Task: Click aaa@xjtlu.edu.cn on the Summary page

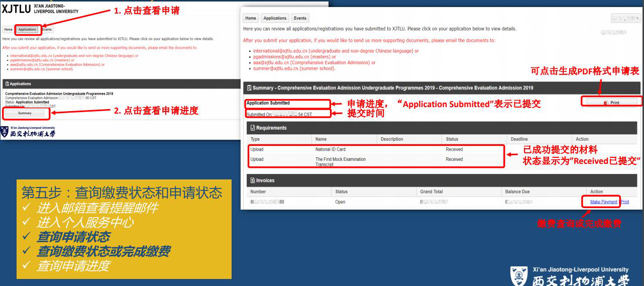Action: pyautogui.click(x=272, y=63)
